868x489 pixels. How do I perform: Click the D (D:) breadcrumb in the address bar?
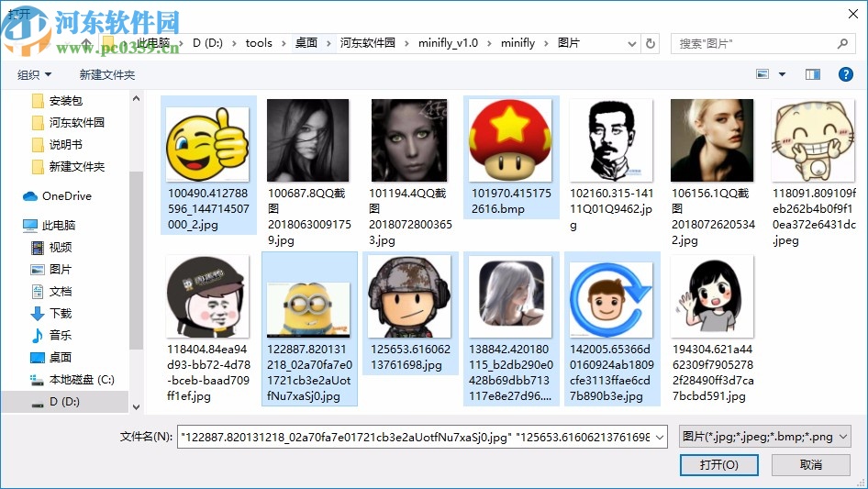(x=207, y=42)
